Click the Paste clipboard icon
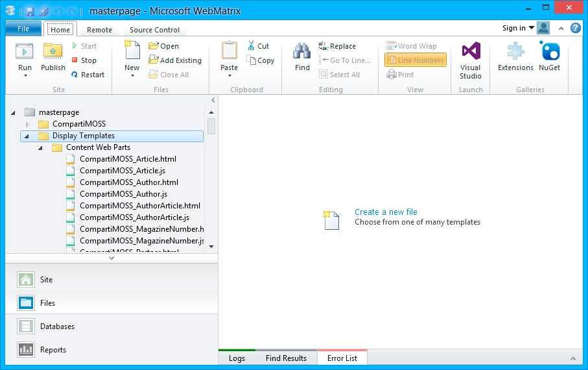Viewport: 588px width, 370px height. (x=229, y=51)
